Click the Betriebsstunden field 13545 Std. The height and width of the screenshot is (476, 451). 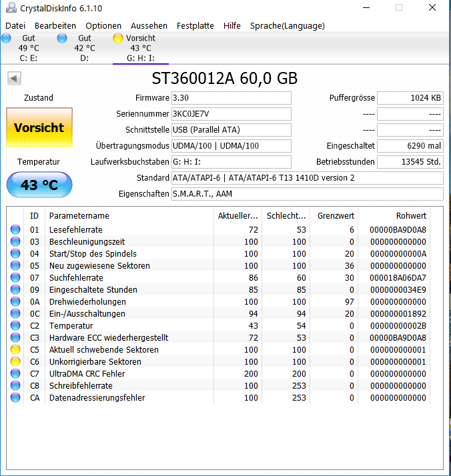point(410,162)
